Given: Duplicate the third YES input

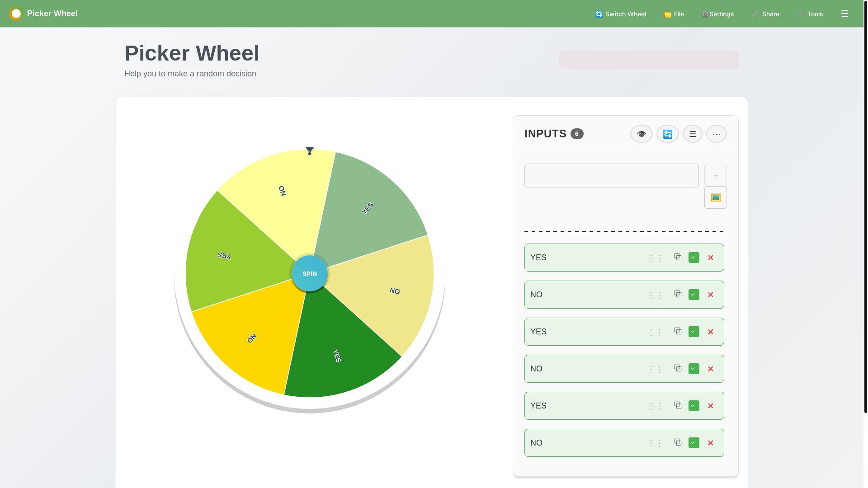Looking at the screenshot, I should 678,405.
